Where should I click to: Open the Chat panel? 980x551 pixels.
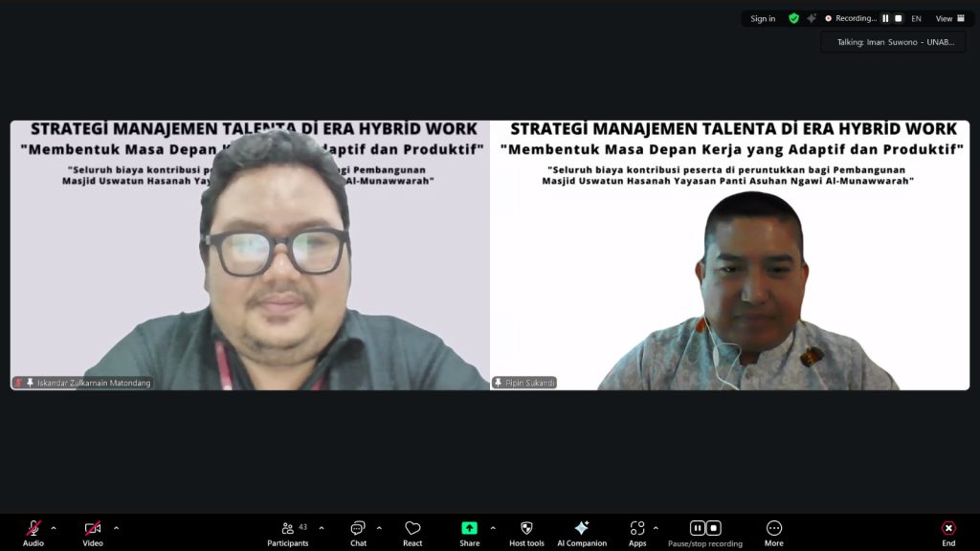pos(358,529)
